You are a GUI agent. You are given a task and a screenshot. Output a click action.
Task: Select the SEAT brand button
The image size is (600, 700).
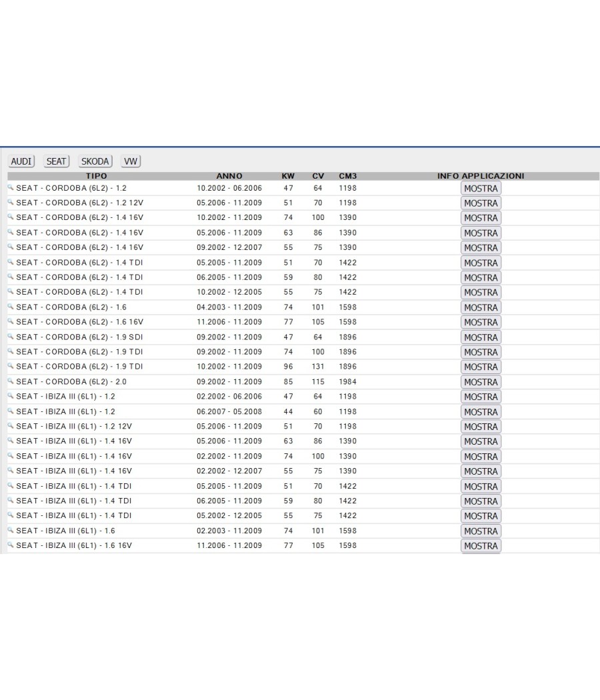56,161
